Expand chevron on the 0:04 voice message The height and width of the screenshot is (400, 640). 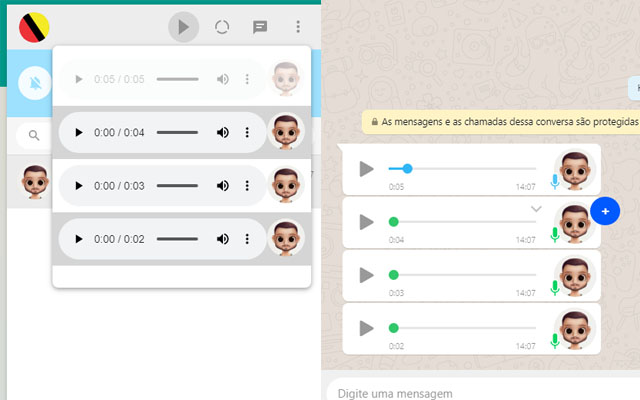click(x=536, y=208)
